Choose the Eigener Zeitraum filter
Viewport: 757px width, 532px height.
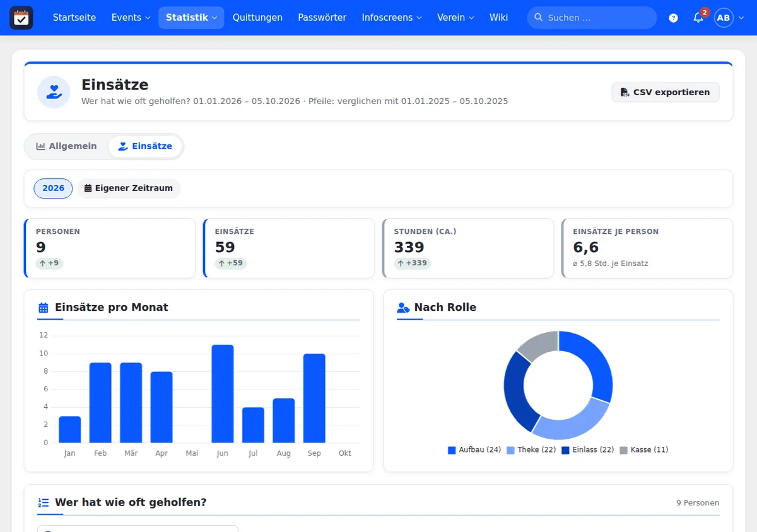tap(129, 188)
